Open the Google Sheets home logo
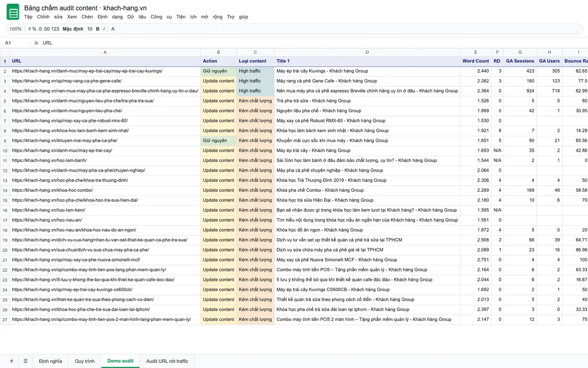This screenshot has height=368, width=588. (x=13, y=12)
